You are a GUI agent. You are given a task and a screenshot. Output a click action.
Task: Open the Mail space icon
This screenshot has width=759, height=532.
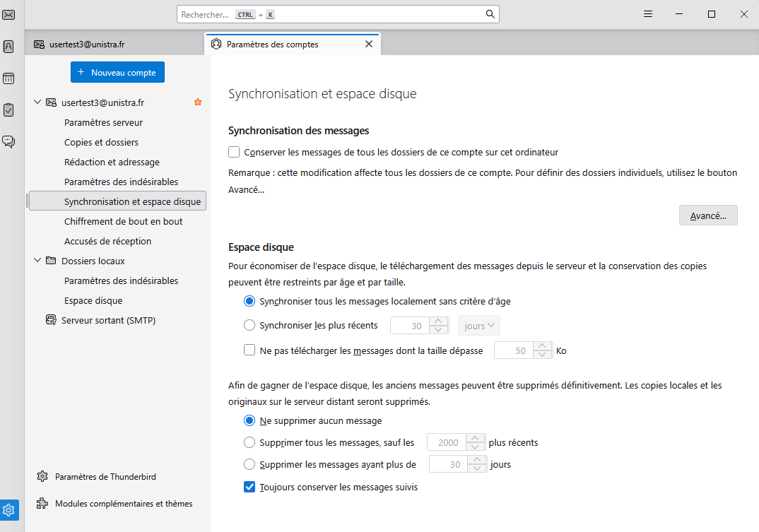[8, 15]
